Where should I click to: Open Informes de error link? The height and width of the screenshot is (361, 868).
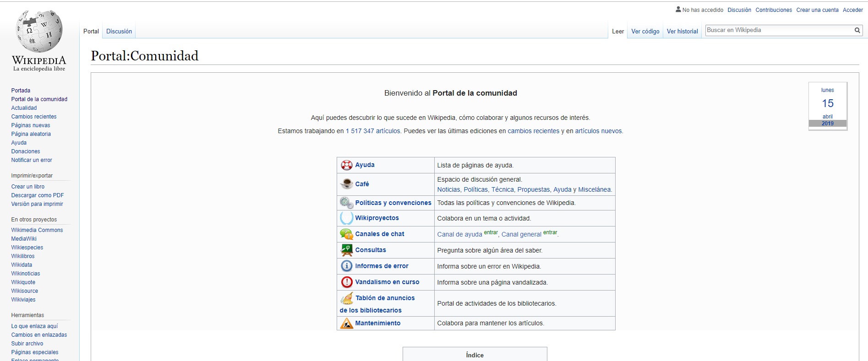382,266
